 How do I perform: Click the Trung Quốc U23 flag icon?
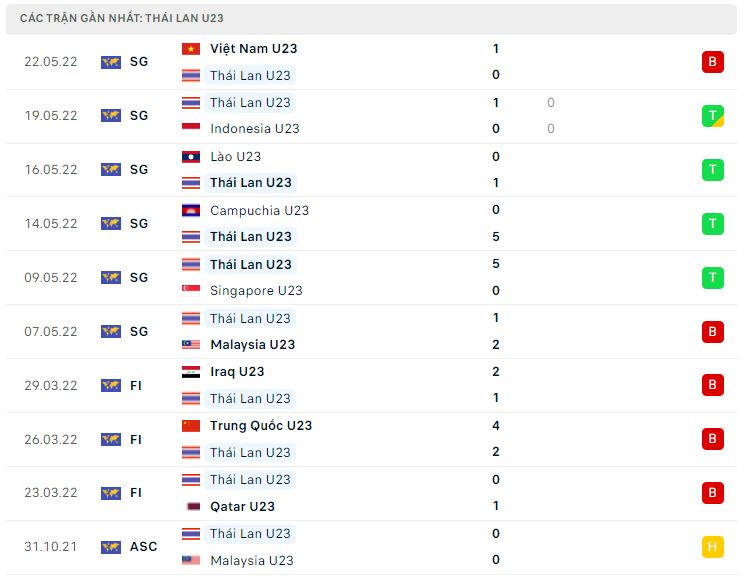pyautogui.click(x=191, y=426)
